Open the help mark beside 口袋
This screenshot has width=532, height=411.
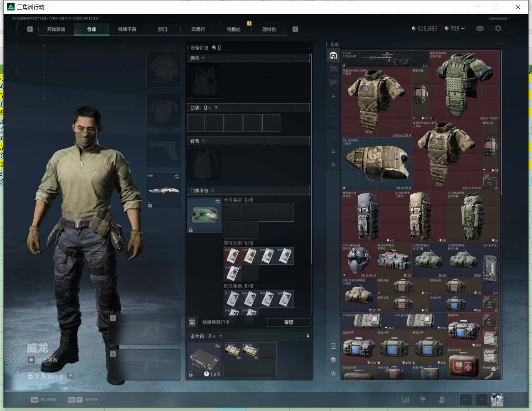point(216,108)
